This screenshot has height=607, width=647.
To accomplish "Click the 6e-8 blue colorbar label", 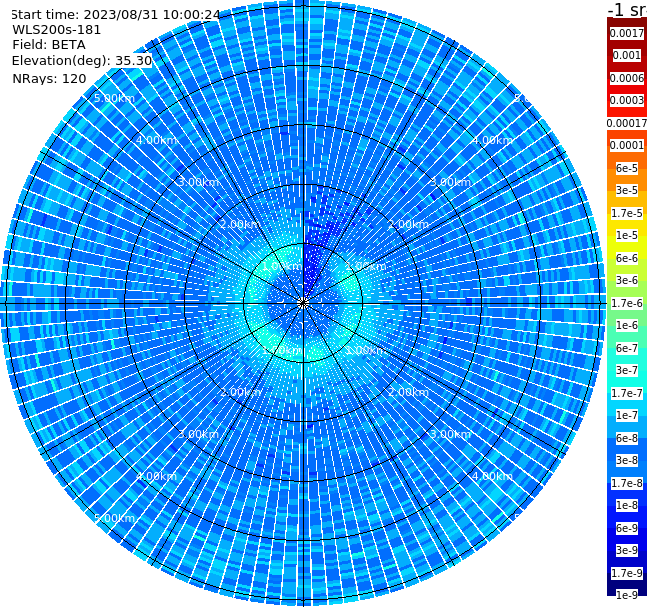I will (627, 438).
